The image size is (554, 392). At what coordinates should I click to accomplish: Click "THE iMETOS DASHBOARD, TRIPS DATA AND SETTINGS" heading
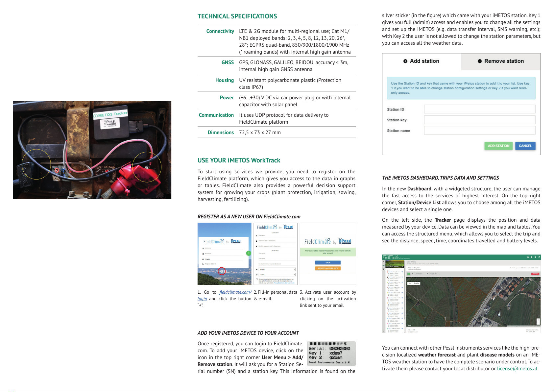click(440, 178)
